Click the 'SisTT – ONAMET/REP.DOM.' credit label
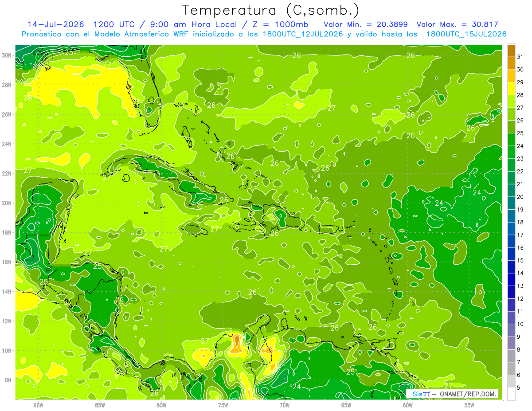This screenshot has width=532, height=411. click(x=452, y=394)
